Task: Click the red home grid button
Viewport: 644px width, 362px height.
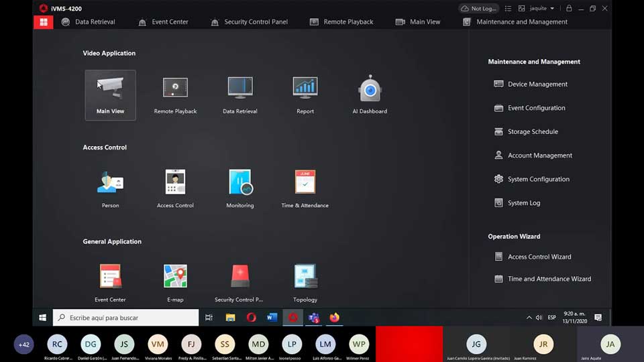Action: coord(43,22)
